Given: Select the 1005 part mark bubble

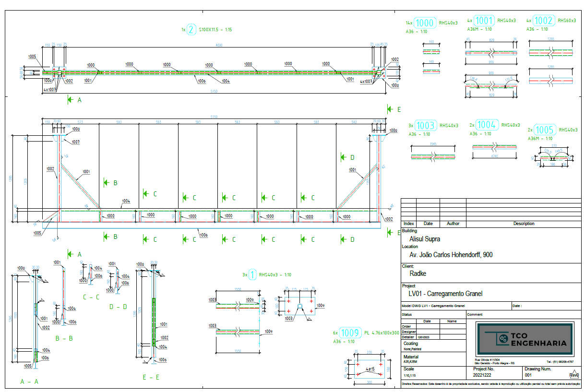Looking at the screenshot, I should (545, 130).
